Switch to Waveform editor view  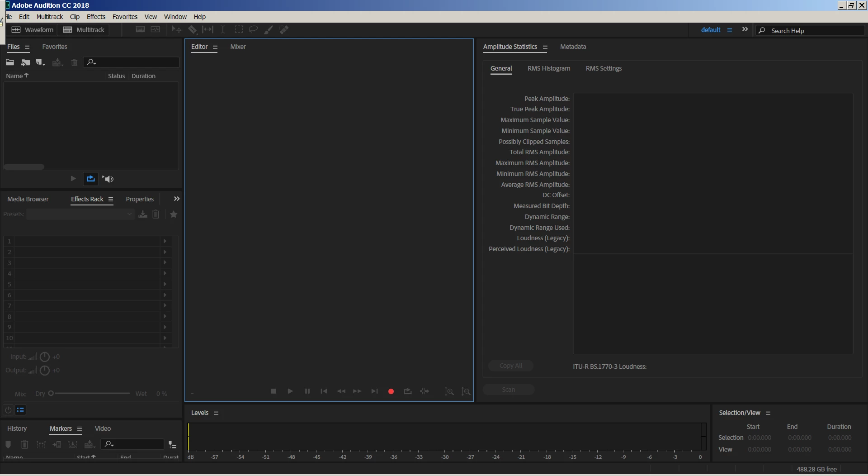pos(32,30)
